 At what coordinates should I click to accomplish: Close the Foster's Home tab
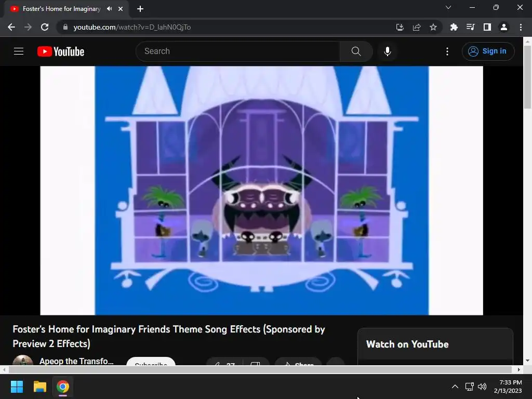click(121, 9)
